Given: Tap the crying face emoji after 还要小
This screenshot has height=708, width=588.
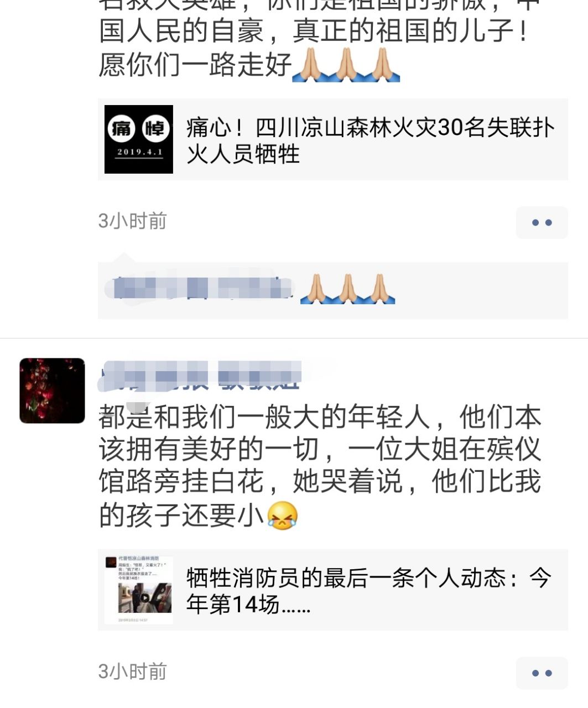Looking at the screenshot, I should [x=283, y=515].
